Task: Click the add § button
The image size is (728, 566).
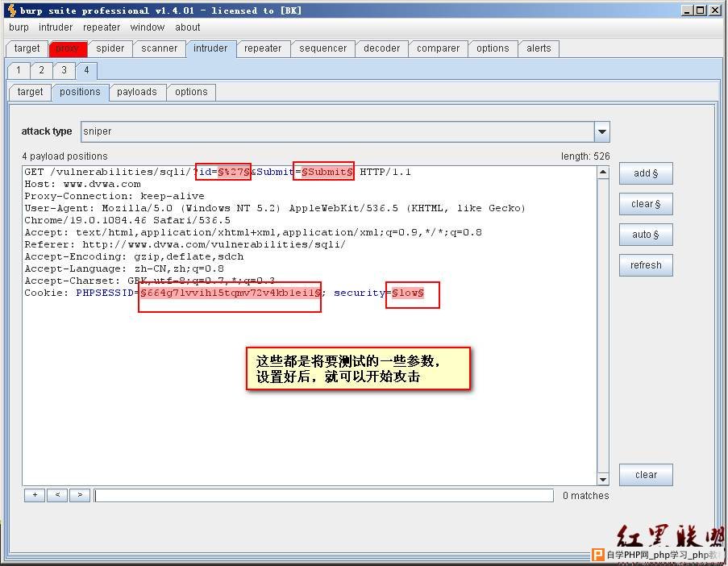Action: [646, 173]
